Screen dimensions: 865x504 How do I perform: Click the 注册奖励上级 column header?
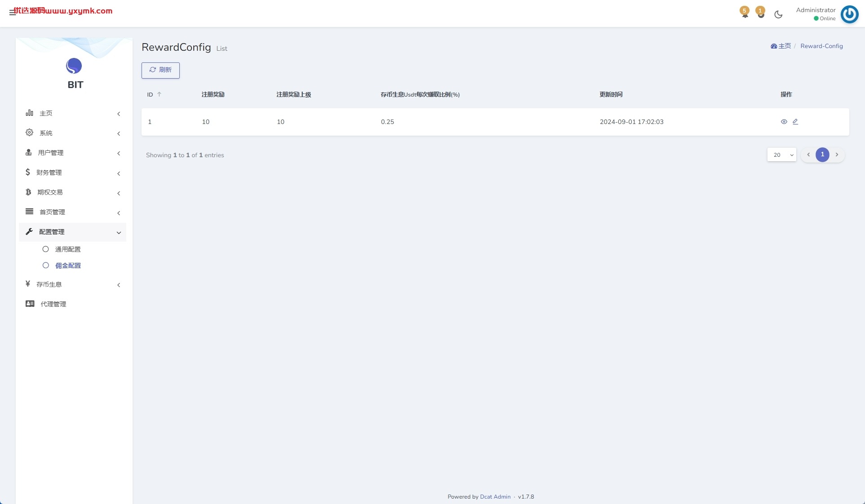[294, 94]
